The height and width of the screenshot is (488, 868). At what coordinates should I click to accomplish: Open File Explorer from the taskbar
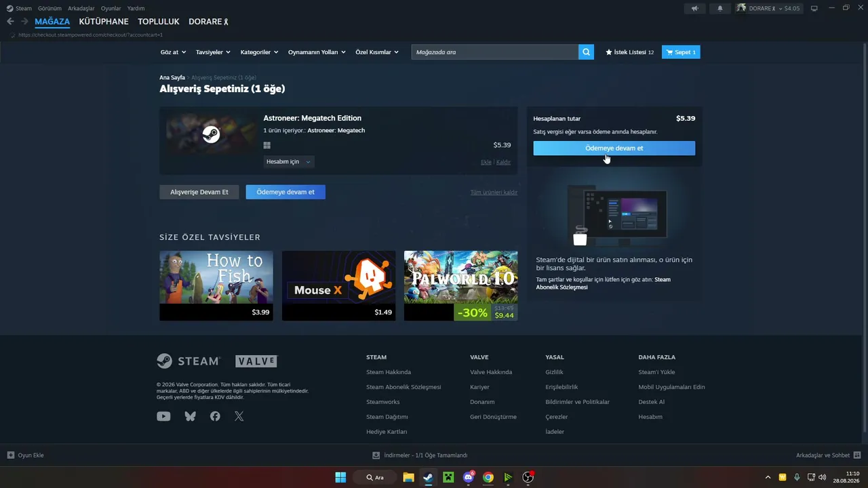click(x=408, y=477)
